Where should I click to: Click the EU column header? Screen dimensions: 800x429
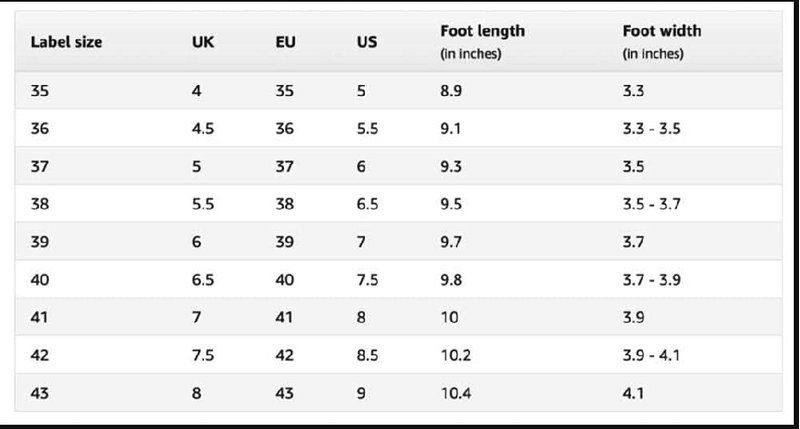point(286,42)
